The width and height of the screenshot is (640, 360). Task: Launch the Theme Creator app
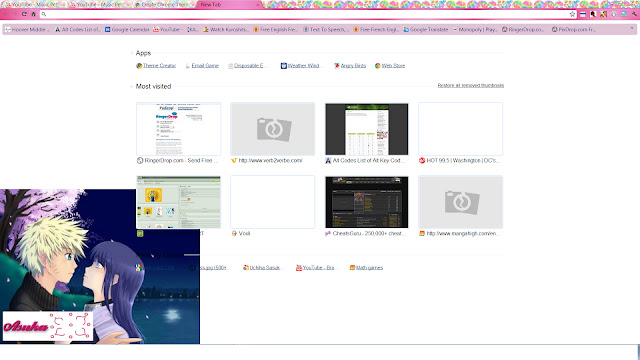[x=156, y=66]
